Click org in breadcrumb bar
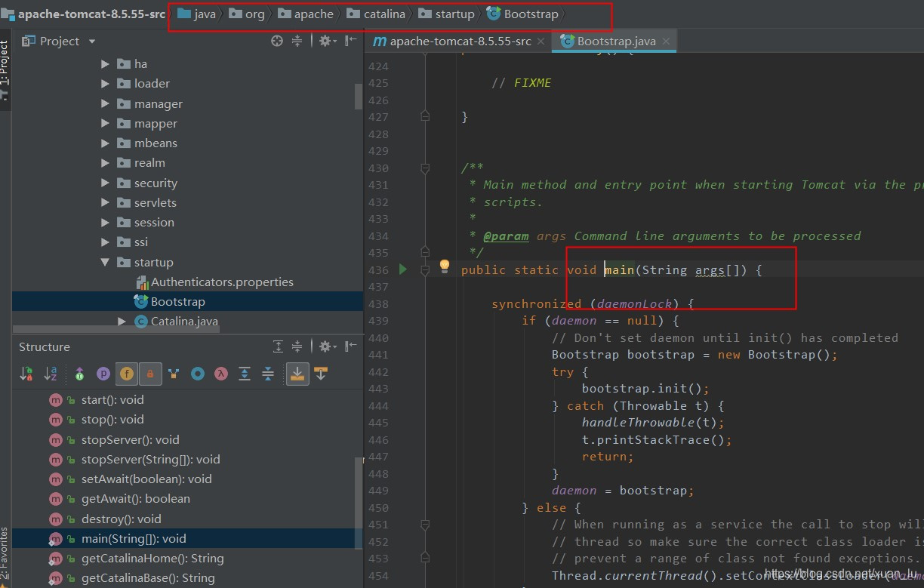Screen dimensions: 924x588 coord(247,14)
